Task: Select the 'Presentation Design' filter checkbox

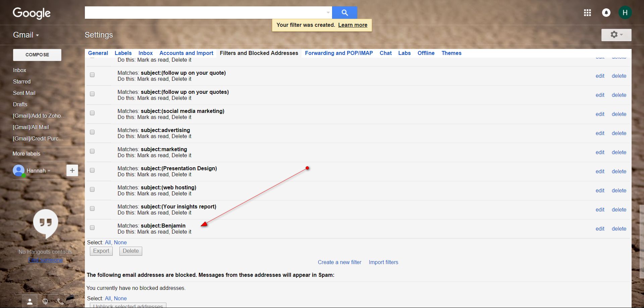Action: coord(92,170)
